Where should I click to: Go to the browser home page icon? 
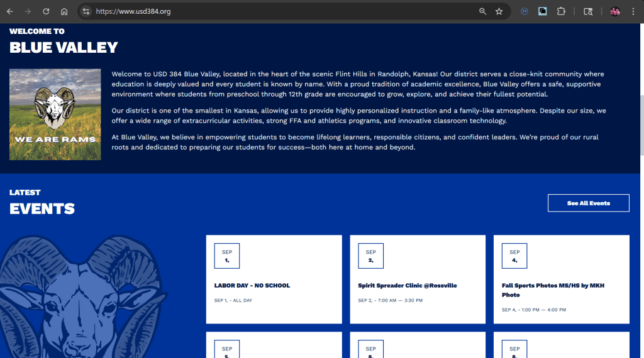(x=64, y=11)
